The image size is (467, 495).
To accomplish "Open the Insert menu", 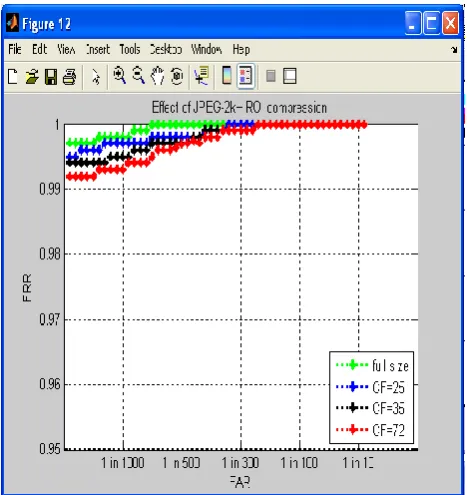I will pyautogui.click(x=98, y=49).
